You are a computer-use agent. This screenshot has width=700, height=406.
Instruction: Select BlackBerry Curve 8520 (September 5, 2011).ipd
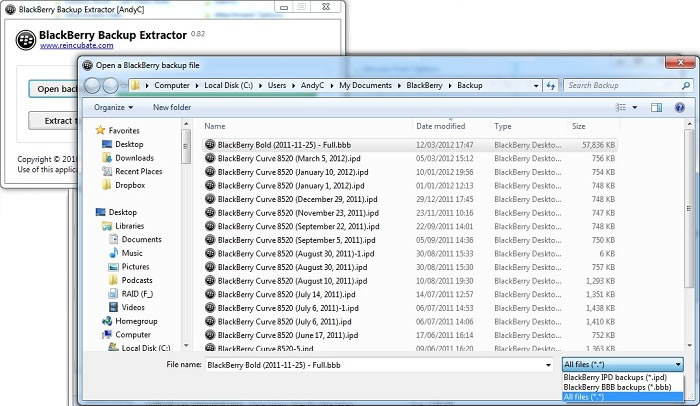[410, 240]
